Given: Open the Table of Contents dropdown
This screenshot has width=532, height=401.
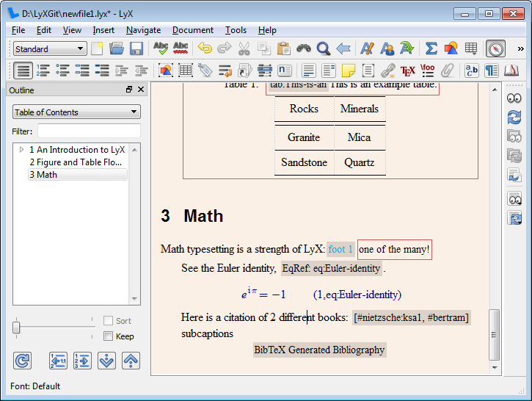Looking at the screenshot, I should [76, 112].
